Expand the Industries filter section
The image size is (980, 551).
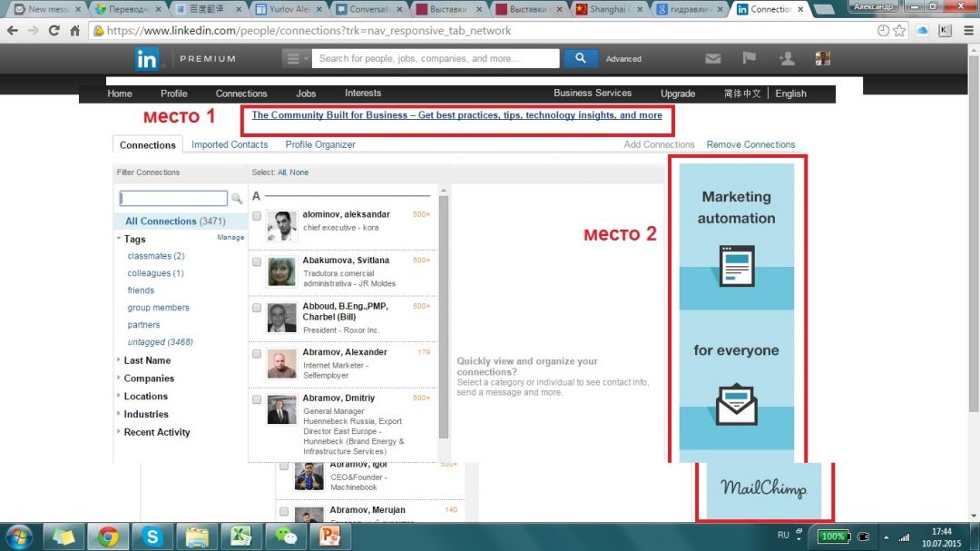[x=145, y=414]
